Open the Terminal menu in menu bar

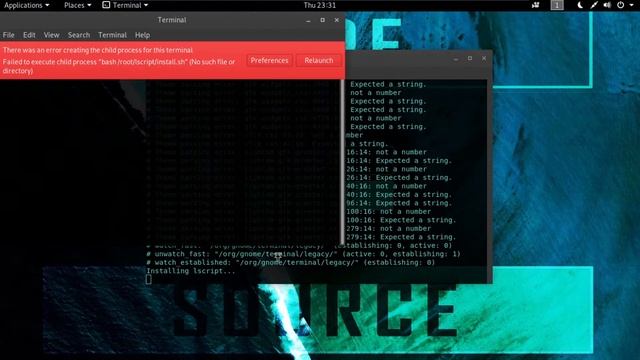[112, 35]
